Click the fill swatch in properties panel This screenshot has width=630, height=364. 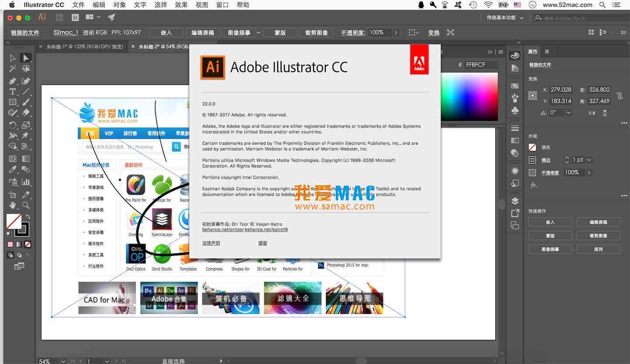point(532,147)
